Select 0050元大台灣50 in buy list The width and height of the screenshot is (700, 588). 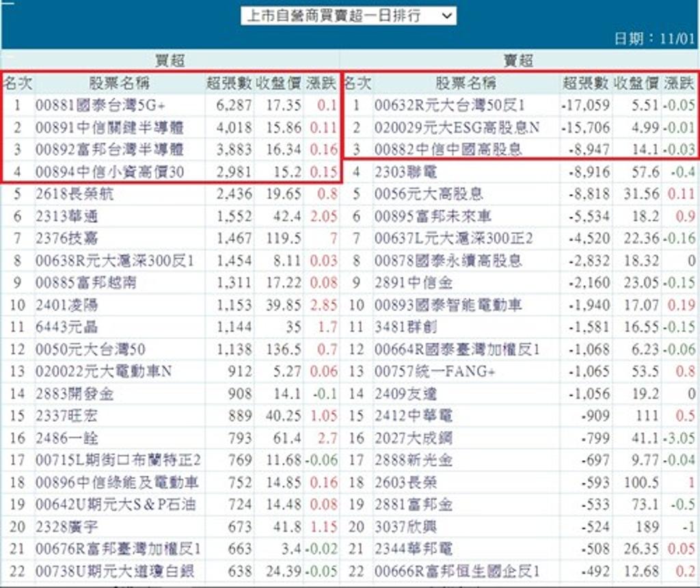91,349
